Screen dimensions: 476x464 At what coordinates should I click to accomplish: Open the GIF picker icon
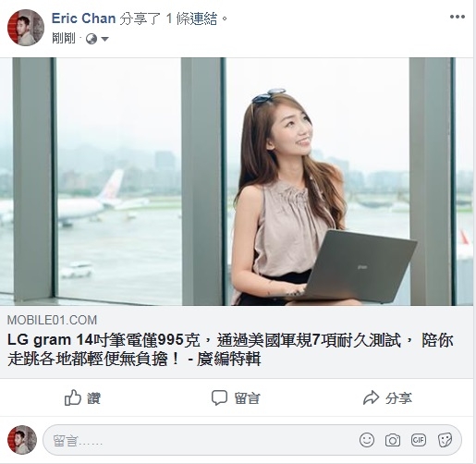[x=419, y=440]
